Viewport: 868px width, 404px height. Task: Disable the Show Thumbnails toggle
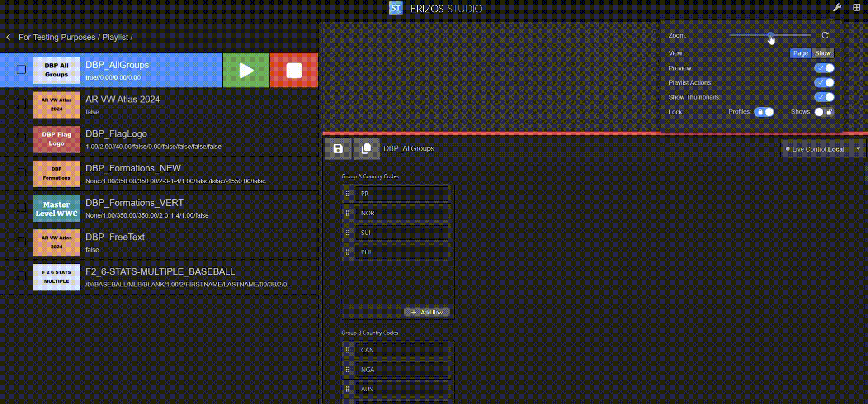pos(824,97)
